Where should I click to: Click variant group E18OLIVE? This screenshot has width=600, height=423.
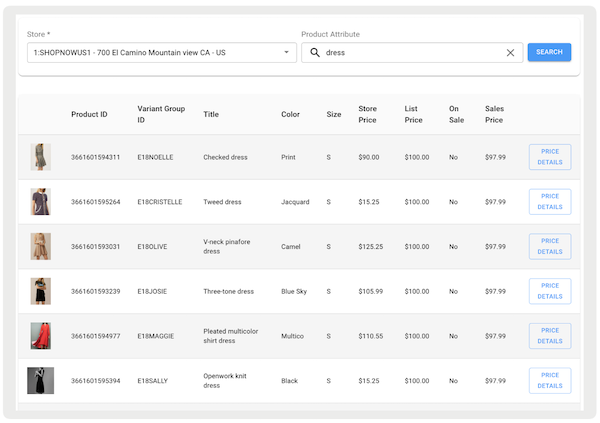click(152, 247)
